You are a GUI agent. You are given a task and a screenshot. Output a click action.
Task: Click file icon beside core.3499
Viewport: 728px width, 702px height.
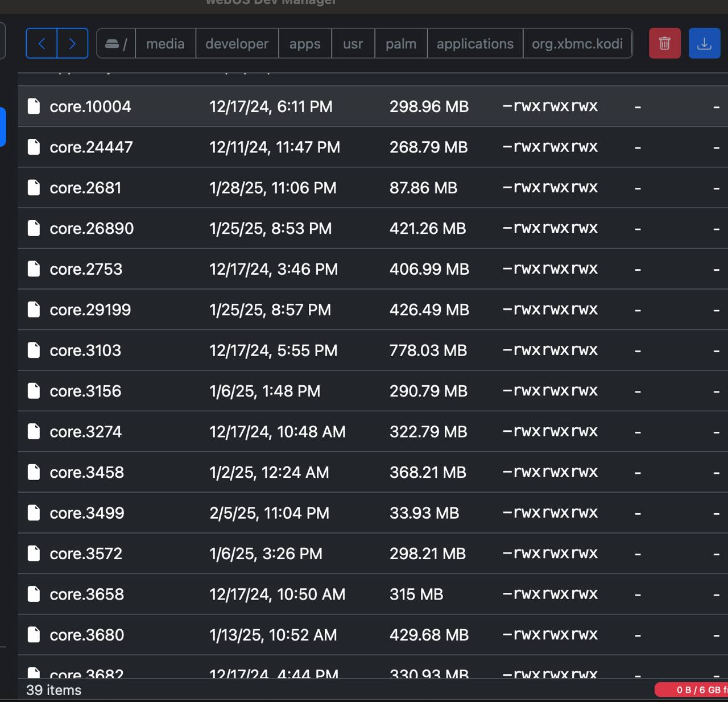click(x=34, y=513)
